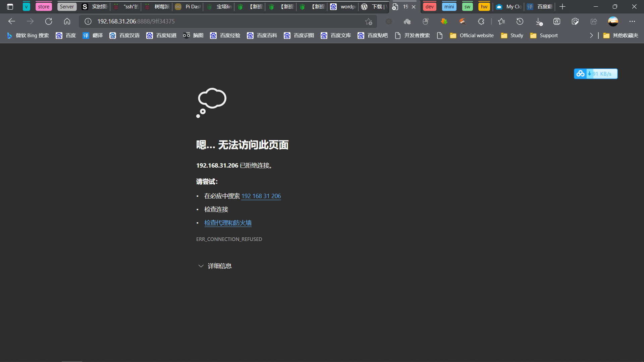Open the 百度经验 bookmark
The width and height of the screenshot is (644, 362).
click(x=225, y=36)
